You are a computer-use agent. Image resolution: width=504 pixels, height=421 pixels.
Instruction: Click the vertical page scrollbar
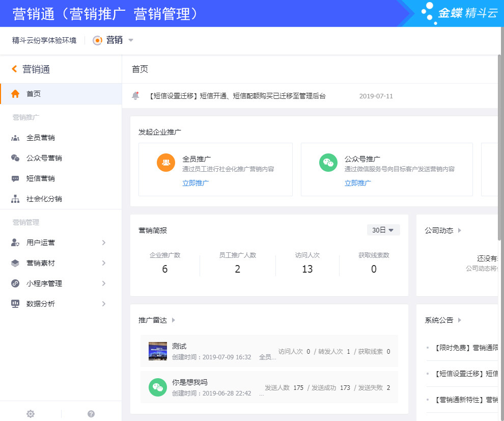[499, 147]
